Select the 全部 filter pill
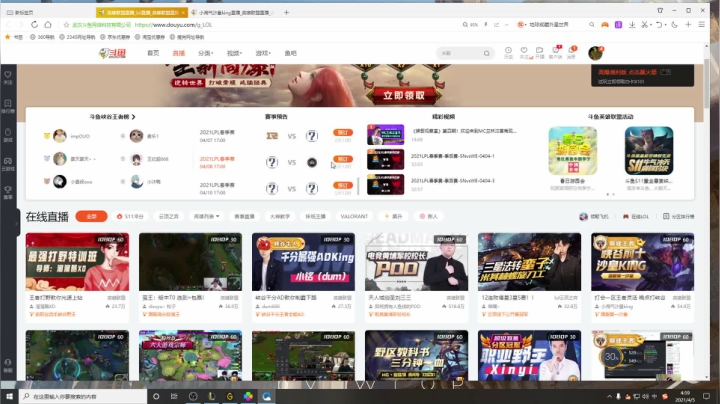The image size is (720, 404). (x=91, y=216)
